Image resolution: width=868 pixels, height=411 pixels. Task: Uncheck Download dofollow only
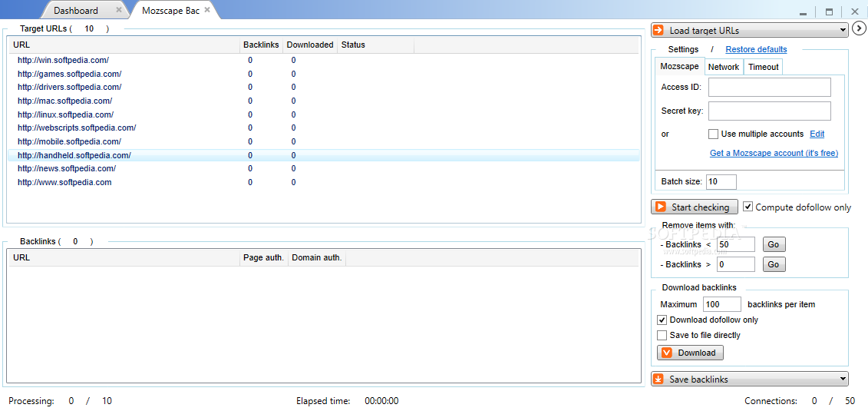tap(662, 320)
